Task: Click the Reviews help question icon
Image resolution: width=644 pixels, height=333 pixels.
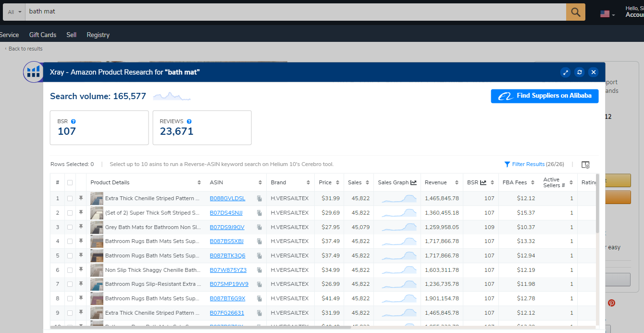Action: (x=189, y=122)
